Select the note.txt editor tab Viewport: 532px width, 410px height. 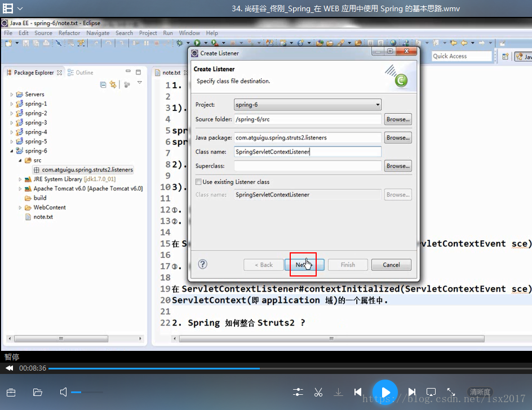pyautogui.click(x=171, y=73)
